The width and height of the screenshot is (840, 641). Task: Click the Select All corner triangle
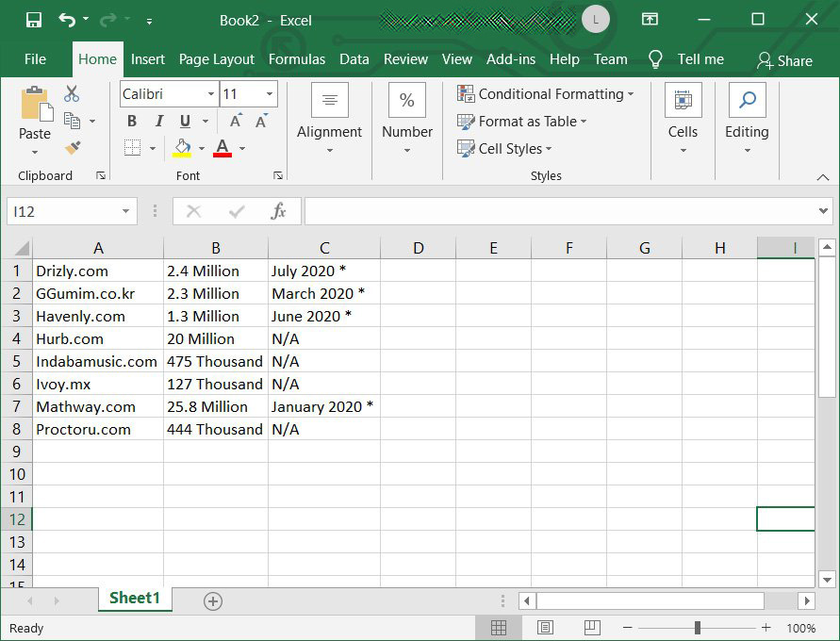(x=21, y=249)
